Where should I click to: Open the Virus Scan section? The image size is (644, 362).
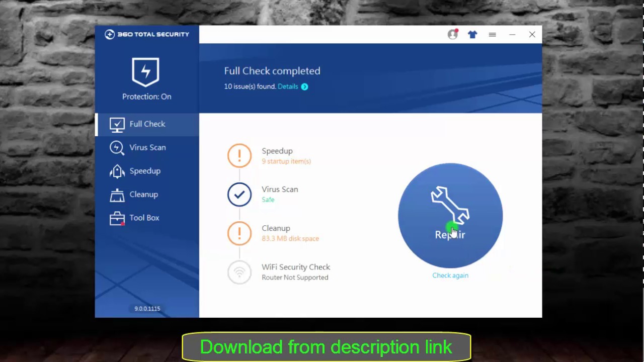point(147,147)
